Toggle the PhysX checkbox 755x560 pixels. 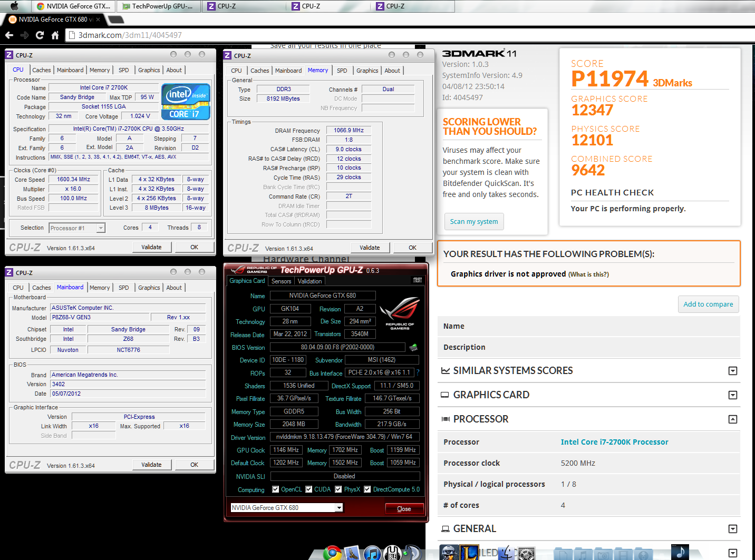338,489
